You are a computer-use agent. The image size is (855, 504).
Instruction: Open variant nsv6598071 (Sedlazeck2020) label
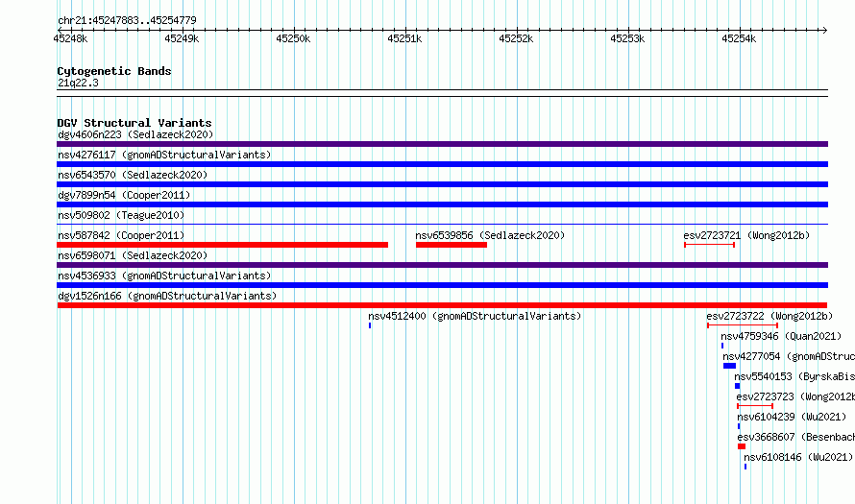pyautogui.click(x=133, y=255)
